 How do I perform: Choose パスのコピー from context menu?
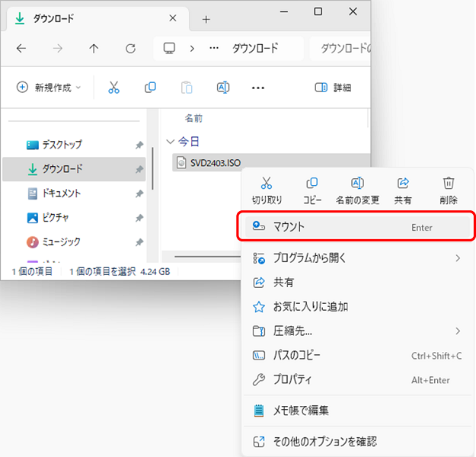(x=297, y=356)
